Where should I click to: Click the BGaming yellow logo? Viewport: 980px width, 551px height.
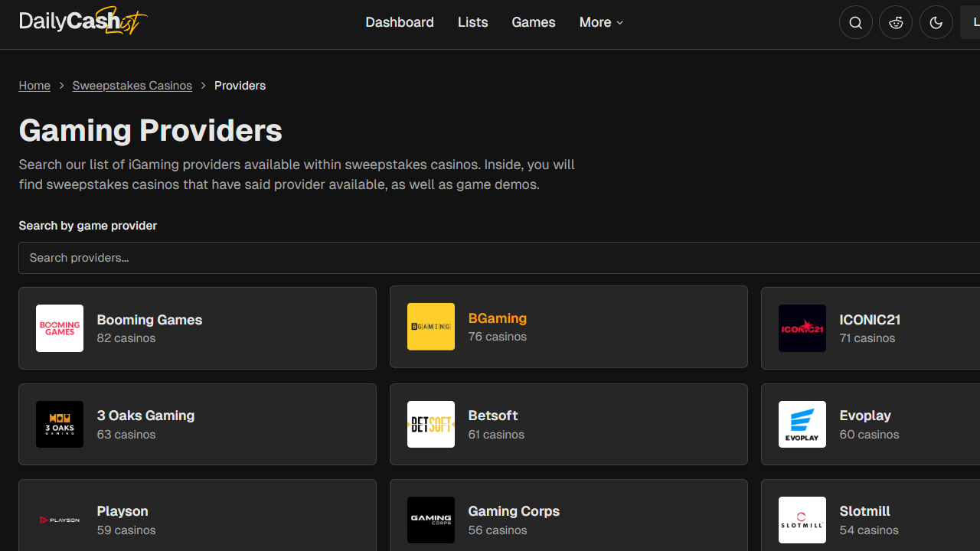pyautogui.click(x=431, y=327)
